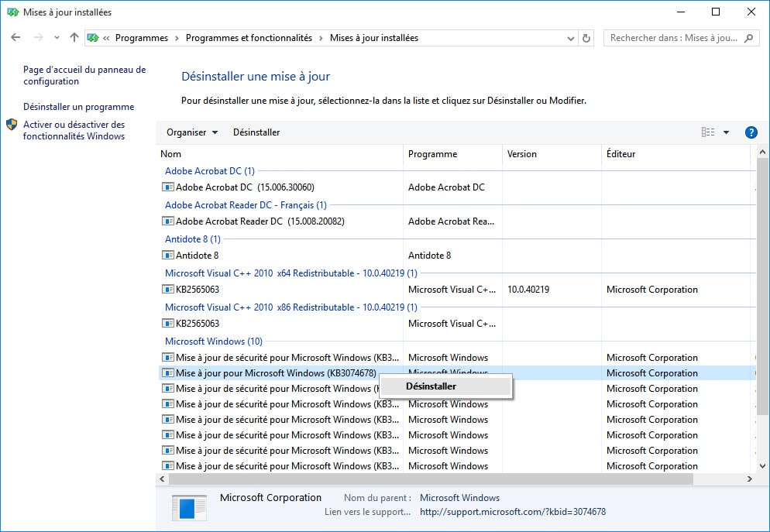Expand the address bar history dropdown
This screenshot has height=532, width=770.
pos(571,38)
